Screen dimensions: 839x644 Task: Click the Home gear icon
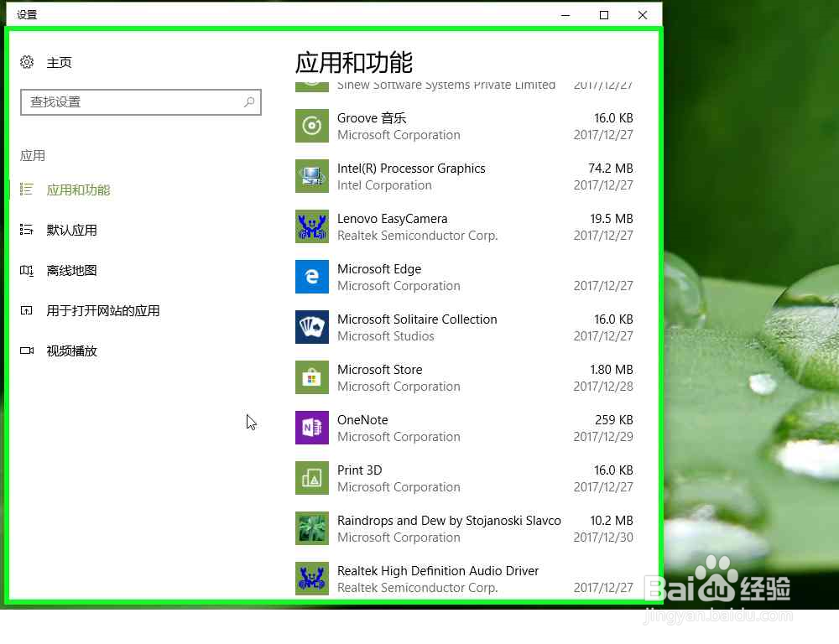click(x=27, y=62)
